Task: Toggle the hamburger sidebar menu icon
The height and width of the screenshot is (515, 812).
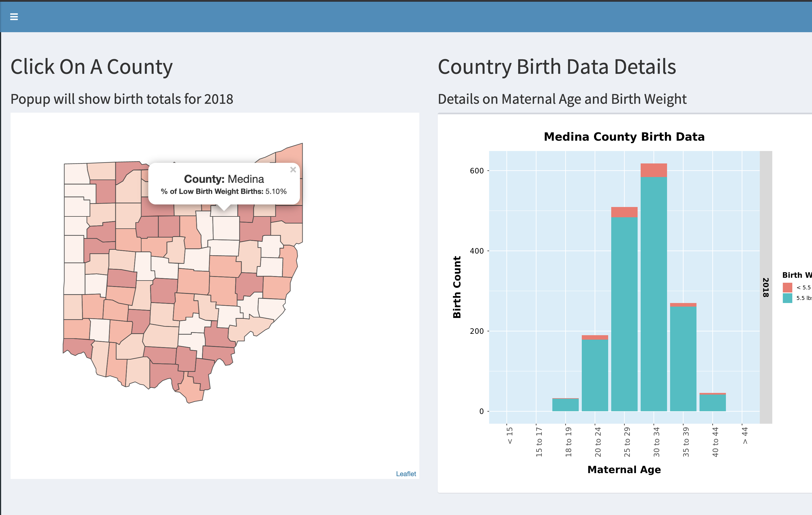Action: [x=14, y=17]
